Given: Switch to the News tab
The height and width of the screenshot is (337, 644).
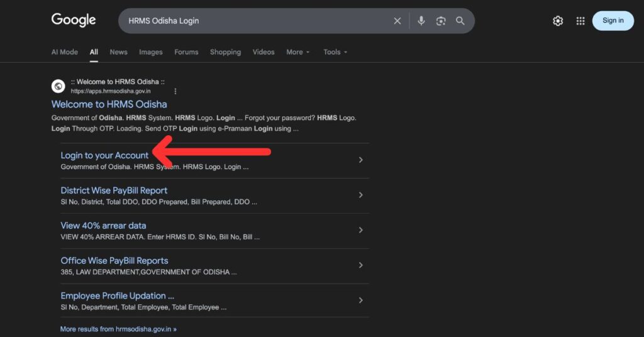Looking at the screenshot, I should 118,52.
